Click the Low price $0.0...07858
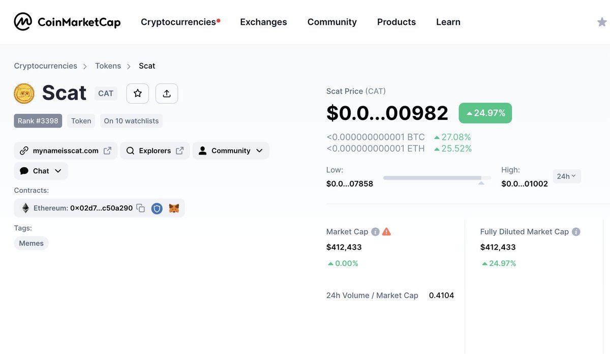610x364 pixels. (x=350, y=184)
